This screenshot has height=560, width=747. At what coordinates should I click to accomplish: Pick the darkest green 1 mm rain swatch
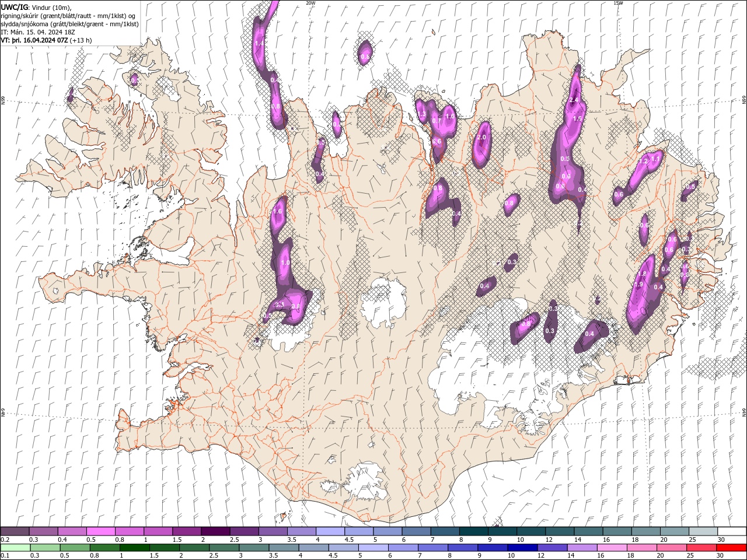pos(135,548)
